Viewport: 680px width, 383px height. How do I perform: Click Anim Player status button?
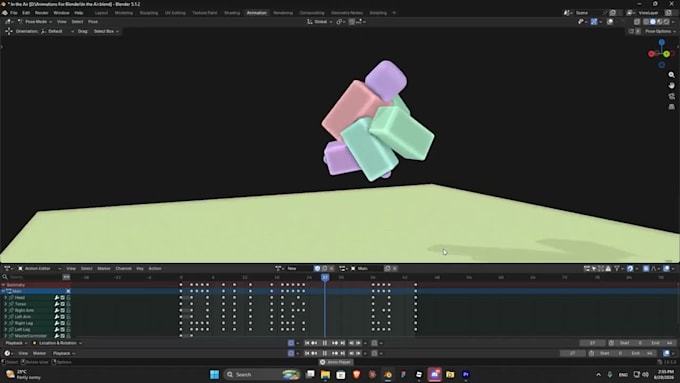pos(336,362)
